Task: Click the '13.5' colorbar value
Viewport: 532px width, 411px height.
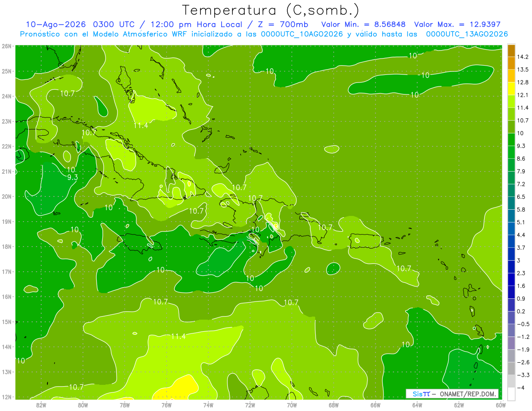Action: click(x=523, y=70)
